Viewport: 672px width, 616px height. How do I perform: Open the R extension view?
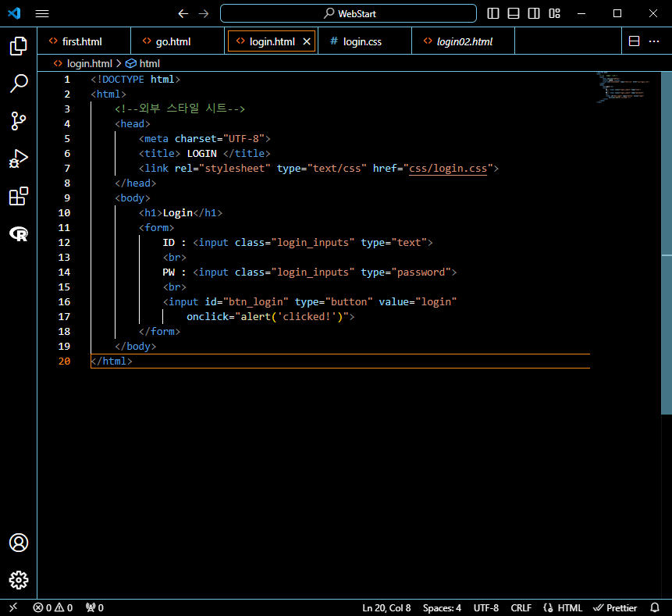(x=19, y=233)
